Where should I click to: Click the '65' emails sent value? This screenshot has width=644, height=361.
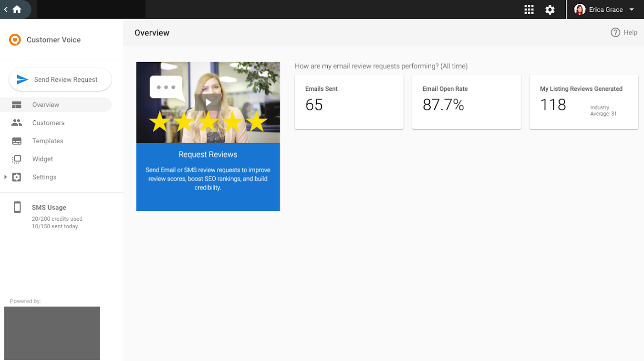(314, 105)
